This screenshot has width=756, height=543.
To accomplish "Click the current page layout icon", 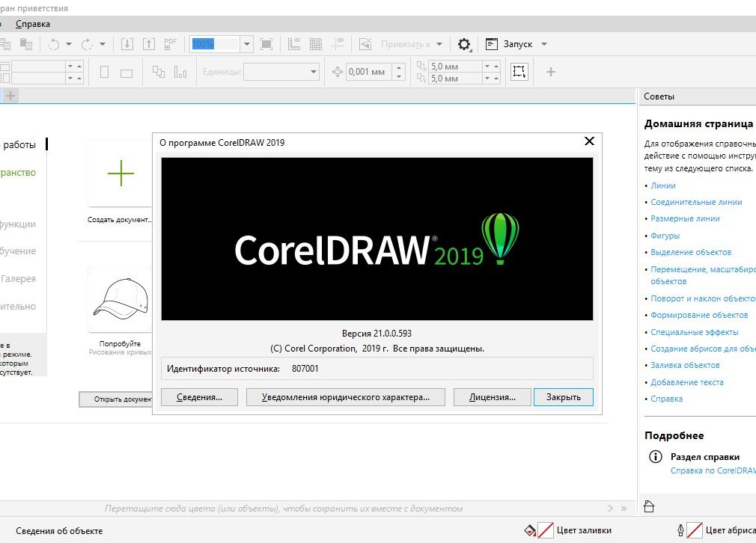I will coord(180,73).
